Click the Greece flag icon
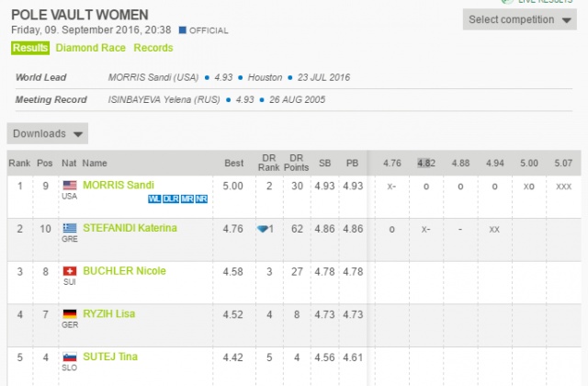 click(69, 228)
